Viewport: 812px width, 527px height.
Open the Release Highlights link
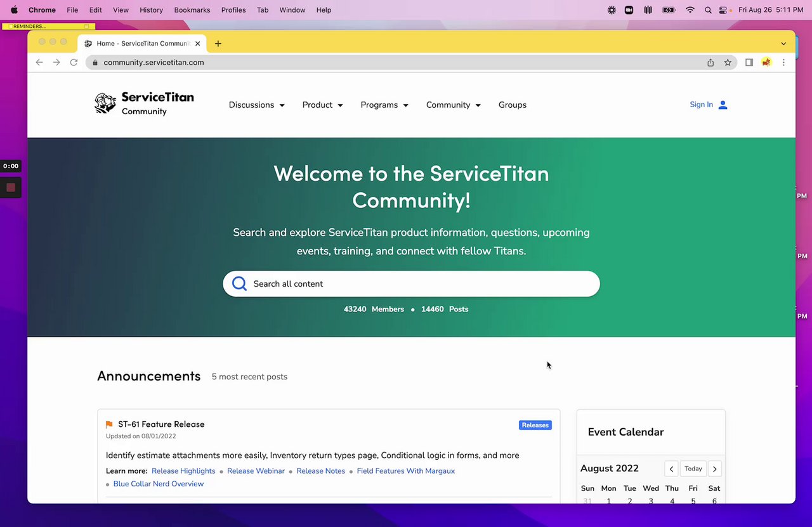(x=183, y=471)
